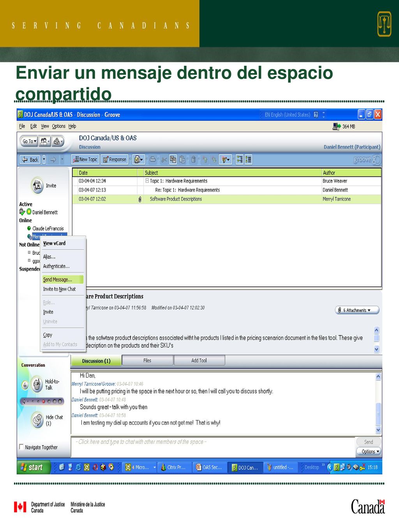Click Groove icon in system tray
Screen dimensions: 399x532
(336, 467)
